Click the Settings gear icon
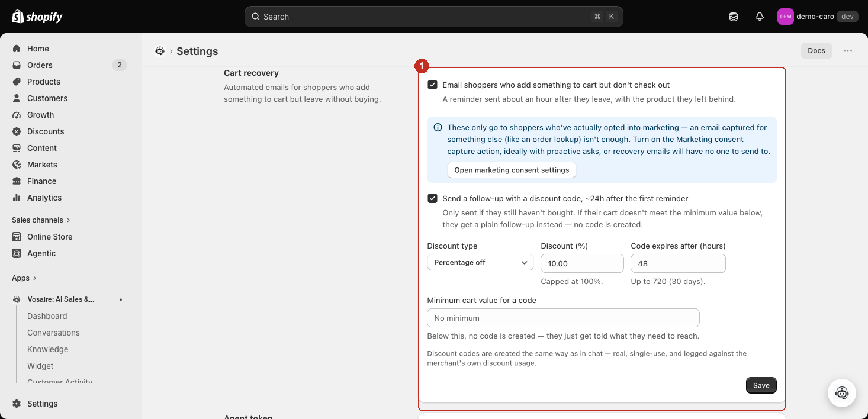Image resolution: width=868 pixels, height=419 pixels. click(x=17, y=404)
